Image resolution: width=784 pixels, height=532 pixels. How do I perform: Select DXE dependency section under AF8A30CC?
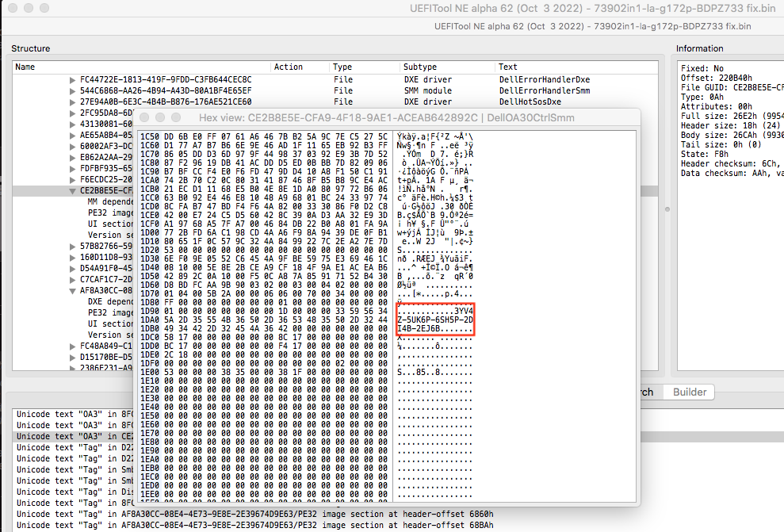tap(110, 301)
